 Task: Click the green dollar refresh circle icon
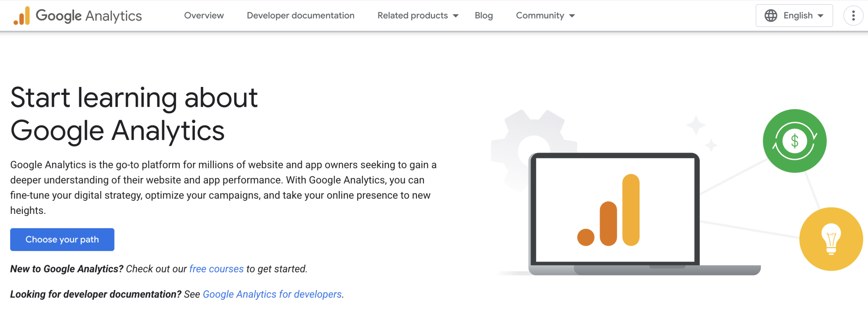click(x=795, y=141)
